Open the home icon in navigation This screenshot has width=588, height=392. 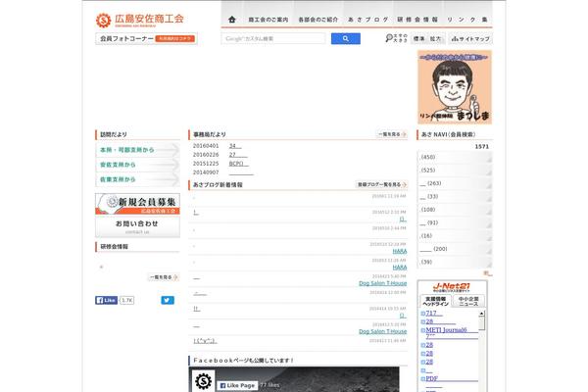point(232,20)
